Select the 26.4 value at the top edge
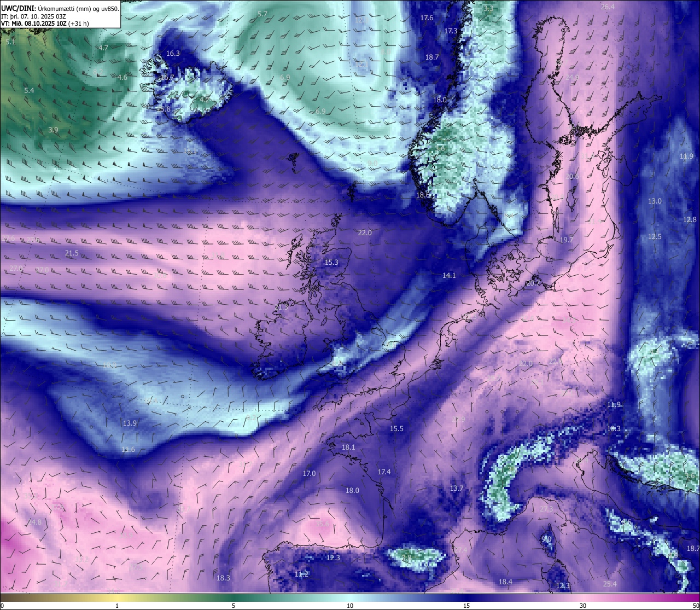Screen dimensions: 700x610 click(x=608, y=7)
